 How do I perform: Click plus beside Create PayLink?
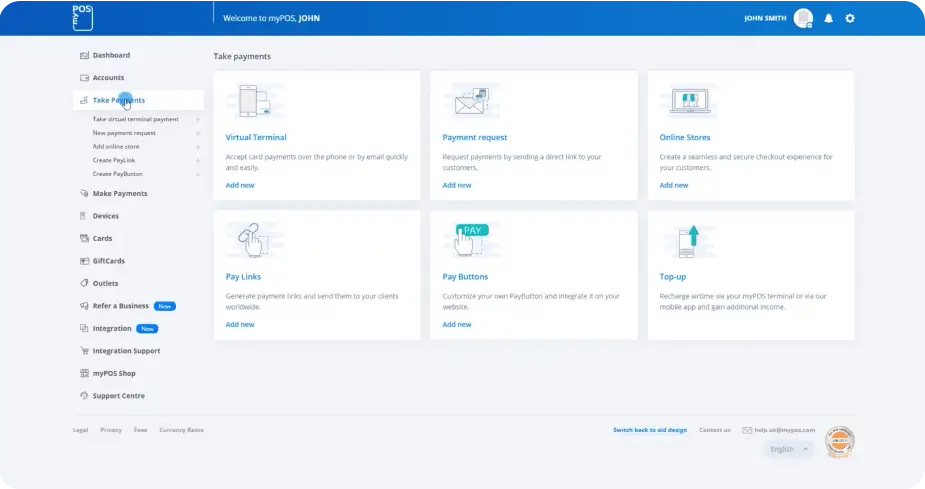click(198, 160)
